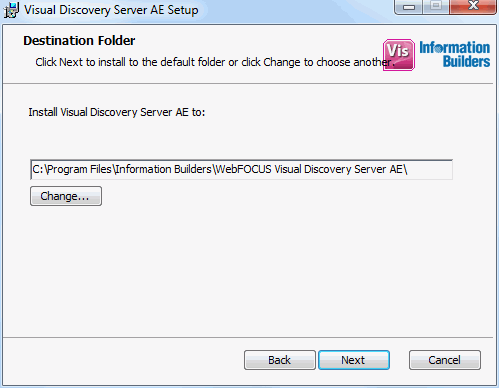Click the Information Builders company logo
Screen dimensions: 499x388
(454, 54)
